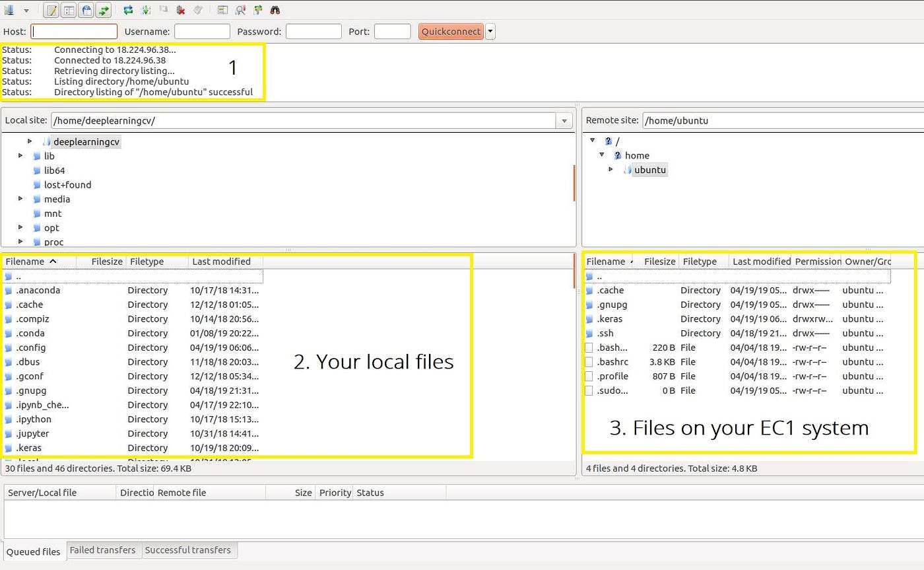Open the Quickconnect history dropdown
The height and width of the screenshot is (570, 924).
coord(489,31)
